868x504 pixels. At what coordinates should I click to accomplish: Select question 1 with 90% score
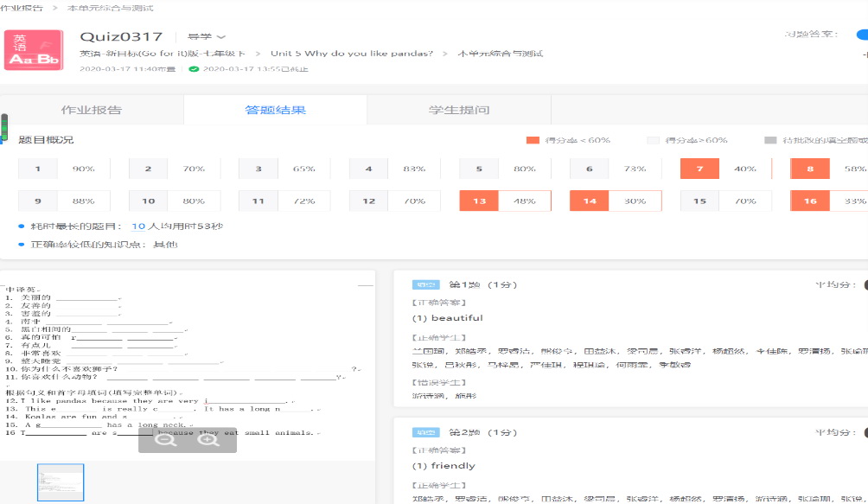[x=37, y=169]
